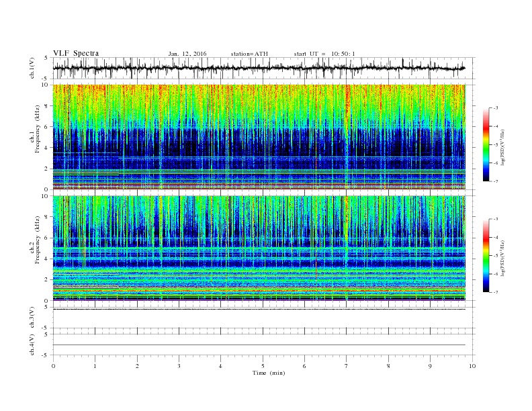Click tick label "8" on the Time axis
The height and width of the screenshot is (411, 532).
[x=388, y=366]
